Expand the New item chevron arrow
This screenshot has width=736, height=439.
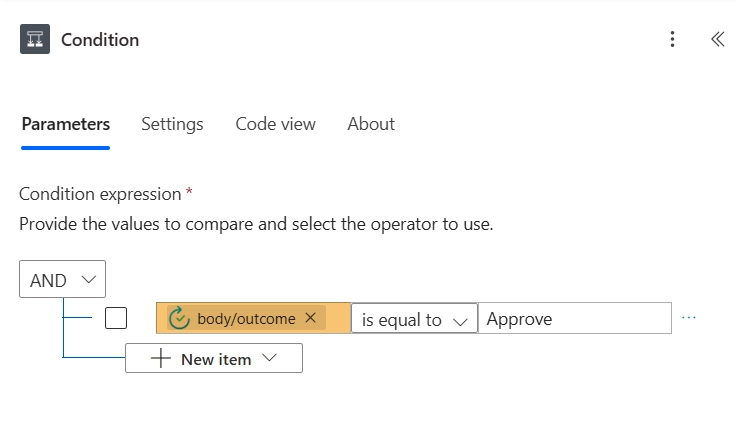pos(268,359)
